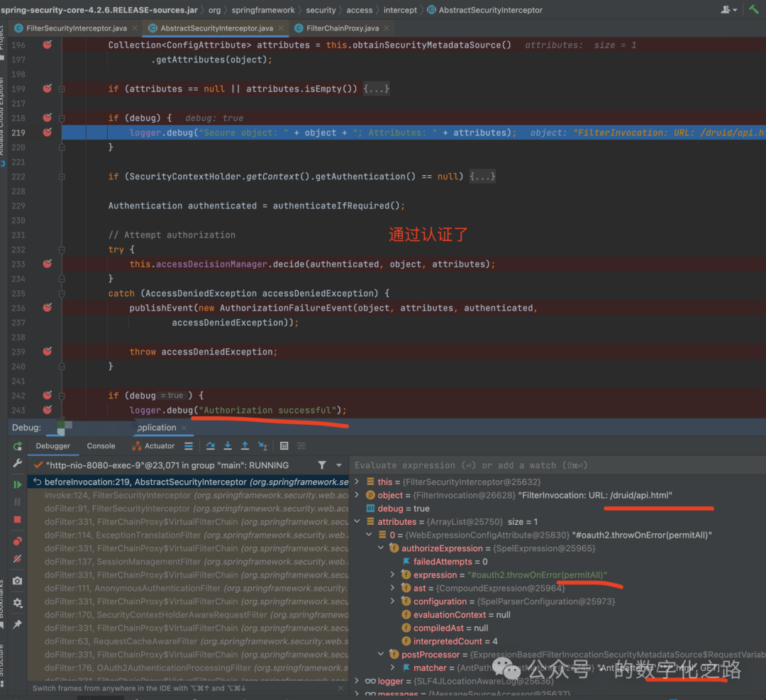Toggle breakpoint on line 218
This screenshot has height=700, width=766.
click(x=48, y=117)
